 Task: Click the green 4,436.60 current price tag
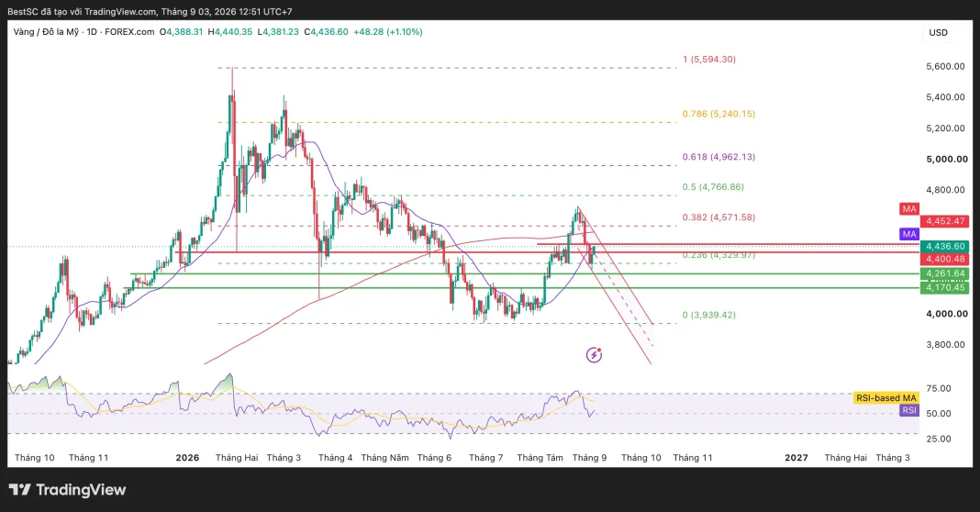[x=946, y=246]
